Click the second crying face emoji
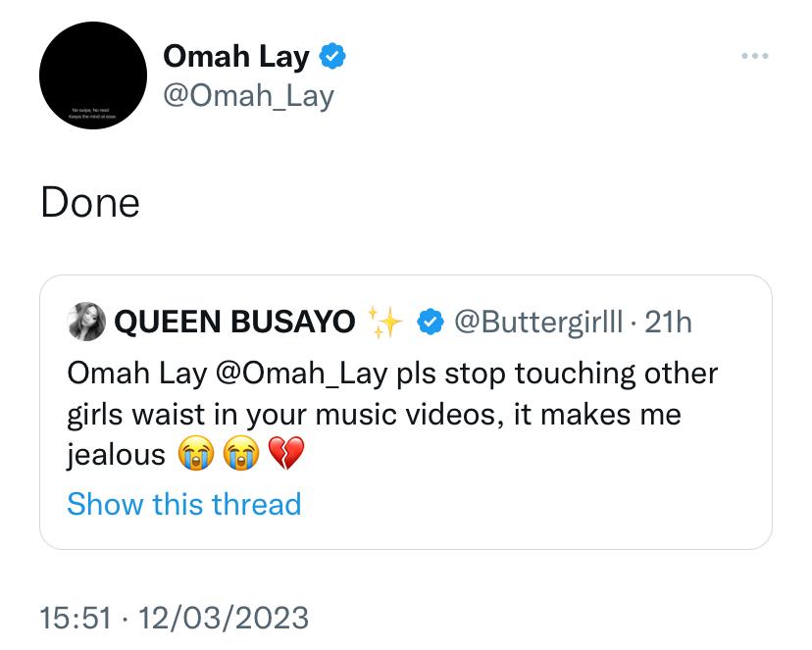 tap(241, 453)
